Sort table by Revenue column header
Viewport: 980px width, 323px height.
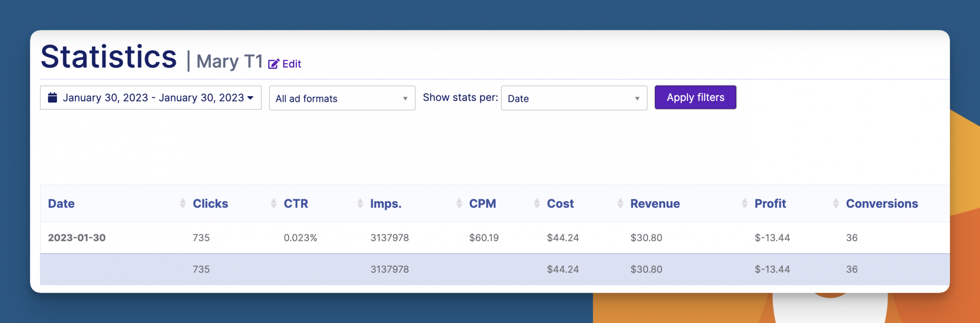tap(655, 204)
